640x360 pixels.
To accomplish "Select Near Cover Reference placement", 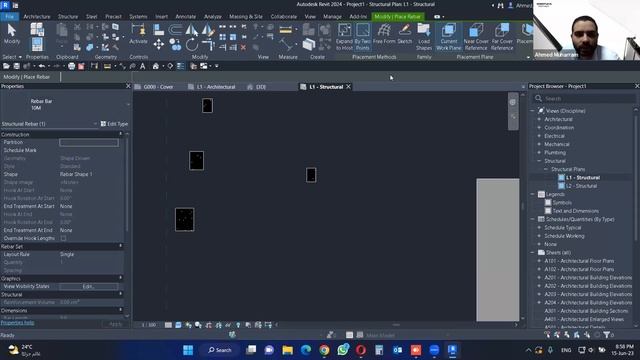I will [x=476, y=37].
